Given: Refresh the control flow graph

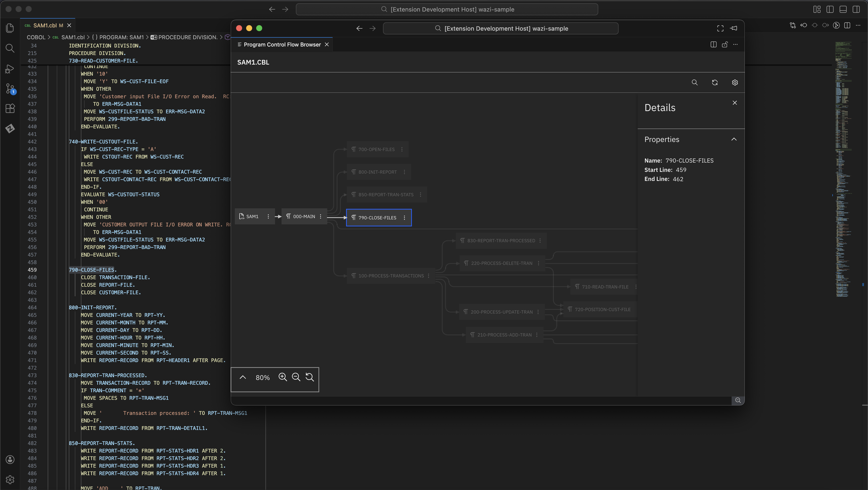Looking at the screenshot, I should (715, 83).
